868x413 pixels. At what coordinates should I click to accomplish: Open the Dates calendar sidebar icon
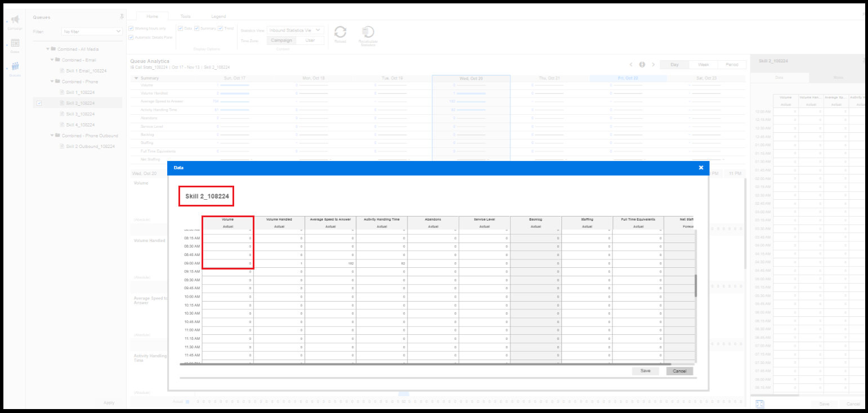(x=15, y=43)
